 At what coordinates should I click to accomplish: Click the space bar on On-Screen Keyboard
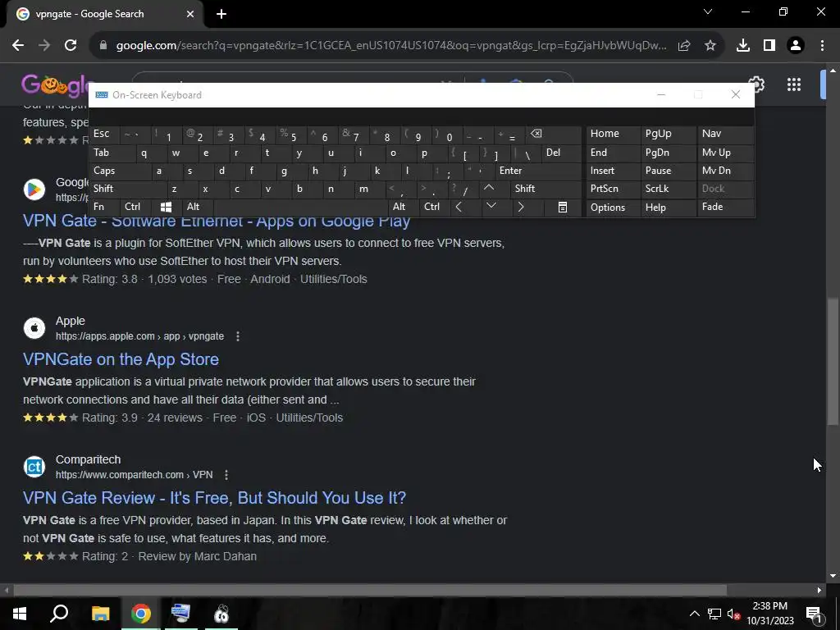[301, 207]
